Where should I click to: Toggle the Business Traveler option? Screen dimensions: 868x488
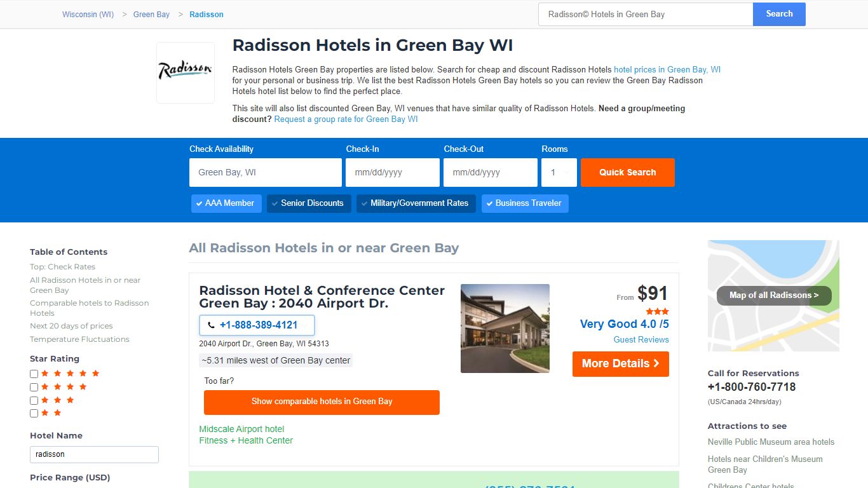point(525,203)
